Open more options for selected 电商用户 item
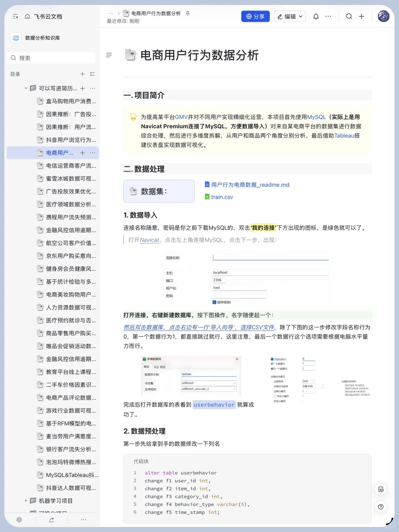The image size is (399, 532). pyautogui.click(x=93, y=153)
